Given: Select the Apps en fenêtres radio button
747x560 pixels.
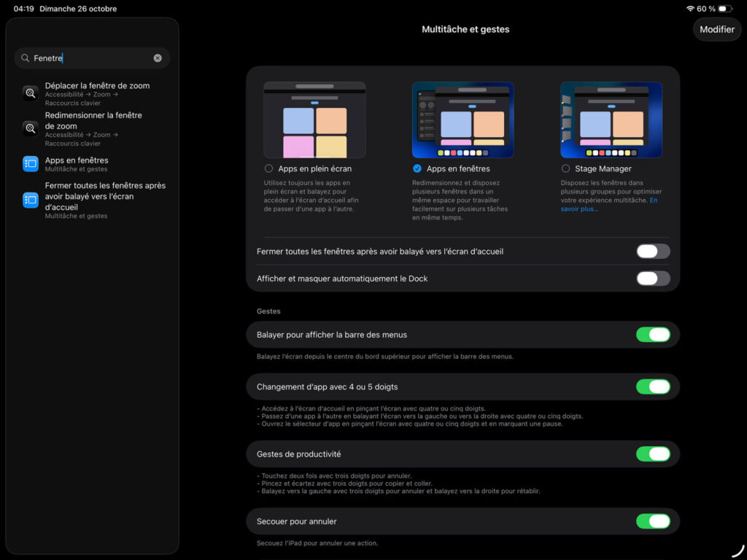Looking at the screenshot, I should [x=417, y=168].
